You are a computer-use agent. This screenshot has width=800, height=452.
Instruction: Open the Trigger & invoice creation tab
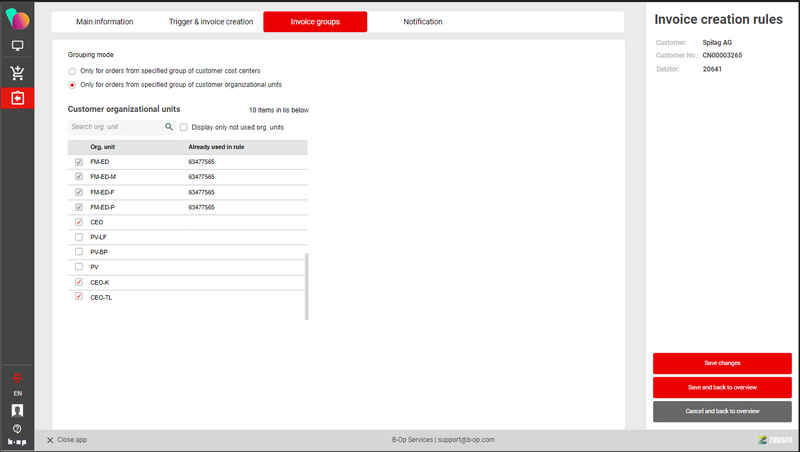(x=211, y=21)
